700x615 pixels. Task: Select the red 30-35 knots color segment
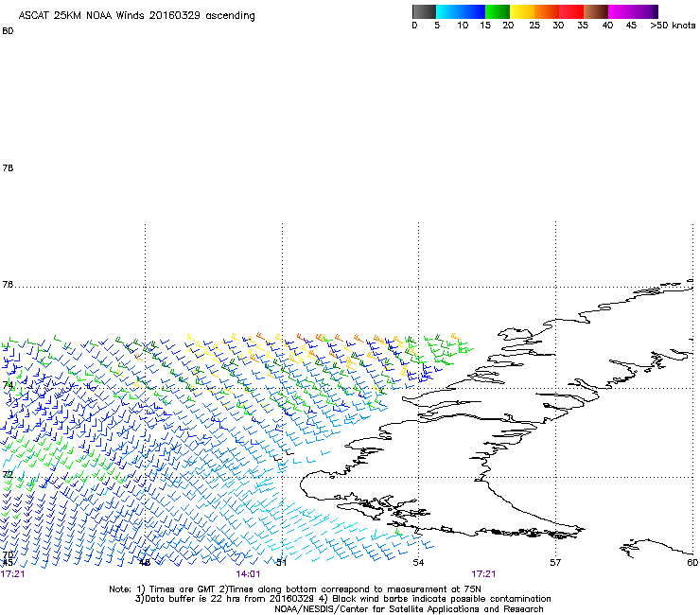tap(571, 11)
